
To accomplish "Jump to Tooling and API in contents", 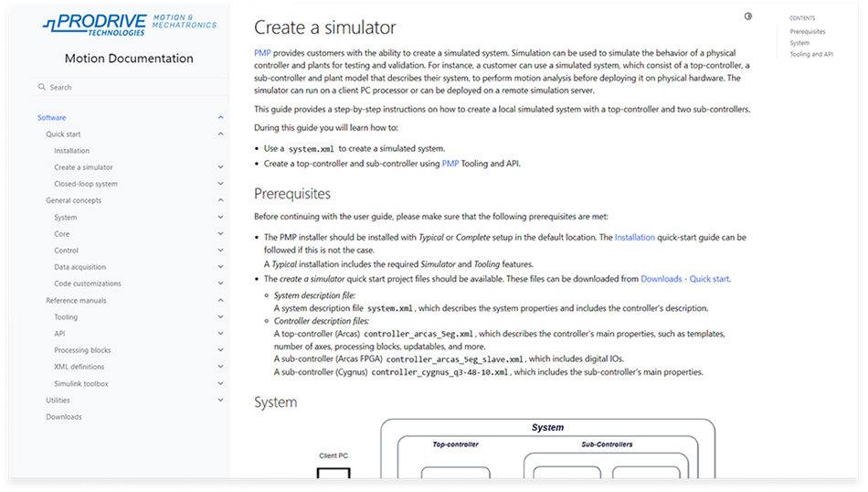I will pyautogui.click(x=811, y=54).
